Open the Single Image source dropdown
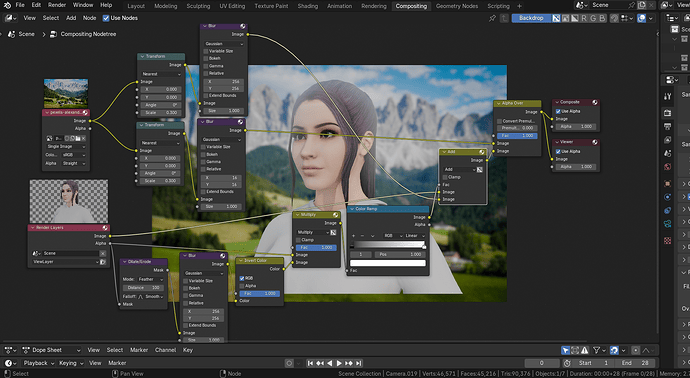 (66, 146)
